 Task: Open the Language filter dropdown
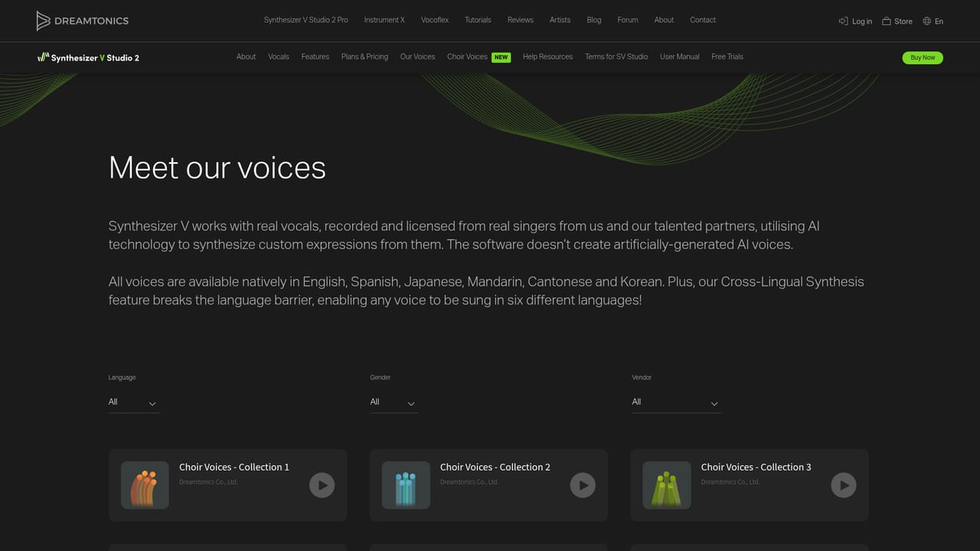tap(133, 403)
